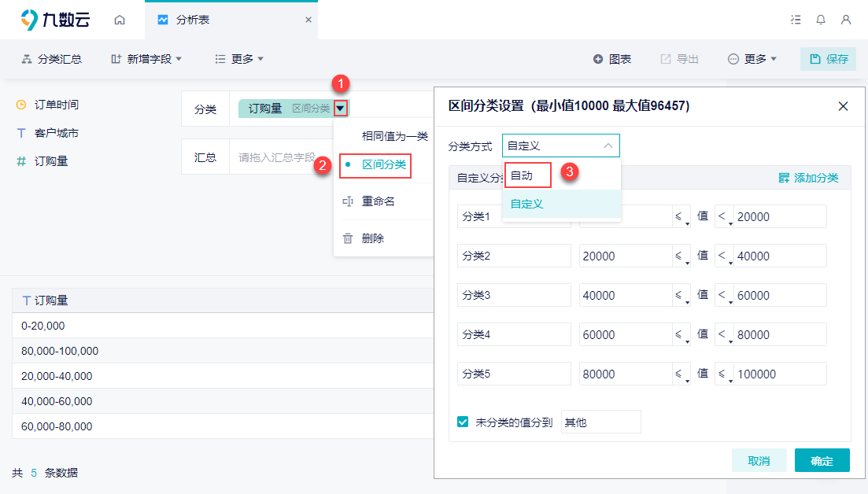Click the 取消 cancel button
The image size is (868, 494).
pos(759,461)
